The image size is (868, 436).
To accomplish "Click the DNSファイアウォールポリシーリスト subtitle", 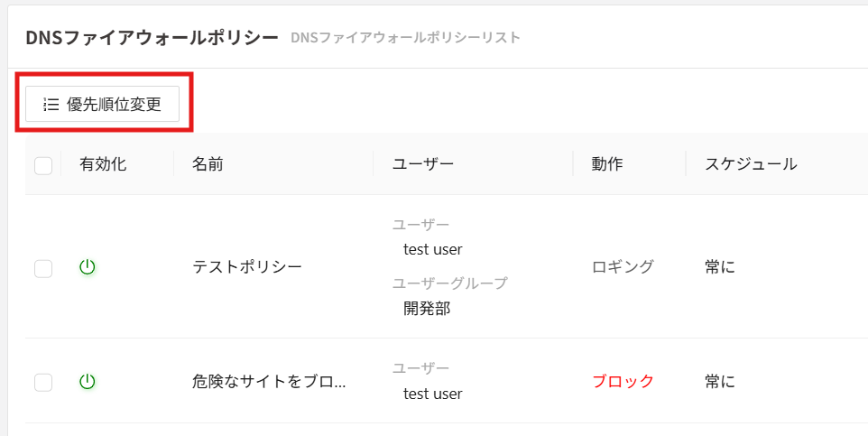I will 405,38.
